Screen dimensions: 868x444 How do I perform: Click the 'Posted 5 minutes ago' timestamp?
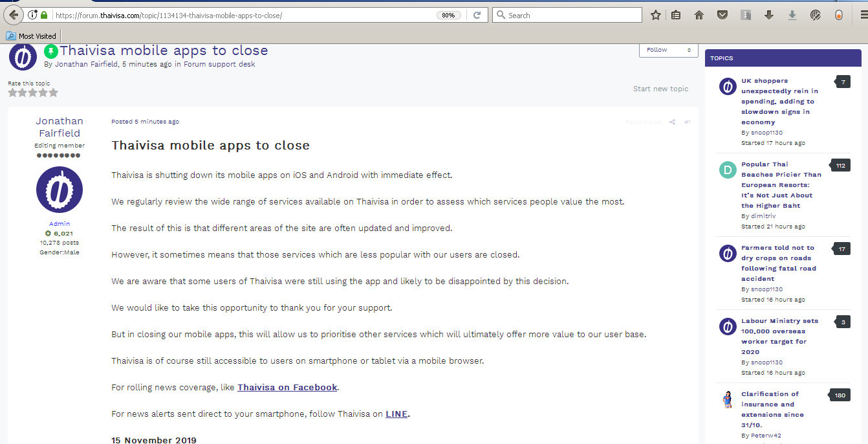[x=145, y=122]
